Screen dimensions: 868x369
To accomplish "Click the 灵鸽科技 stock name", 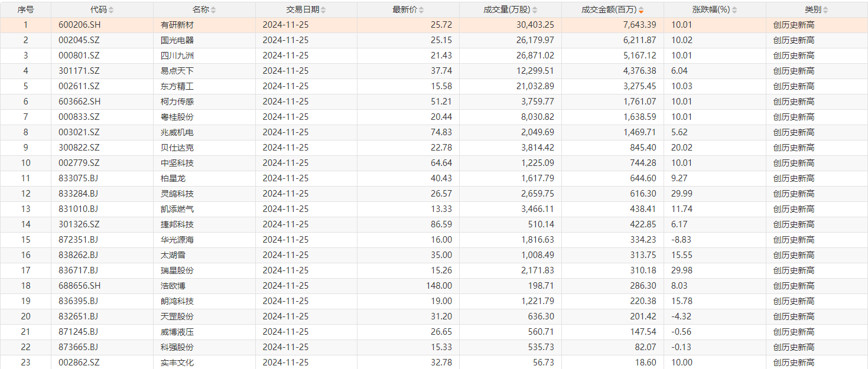I will 177,194.
